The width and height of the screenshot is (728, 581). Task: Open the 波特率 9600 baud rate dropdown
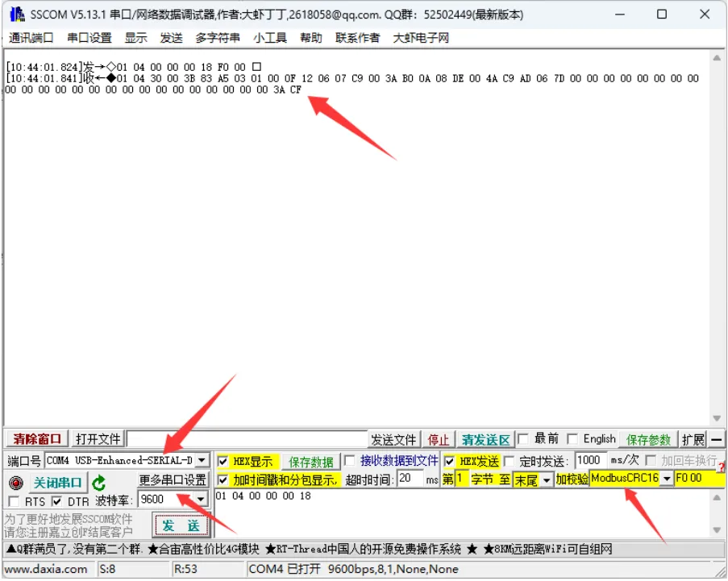coord(201,499)
